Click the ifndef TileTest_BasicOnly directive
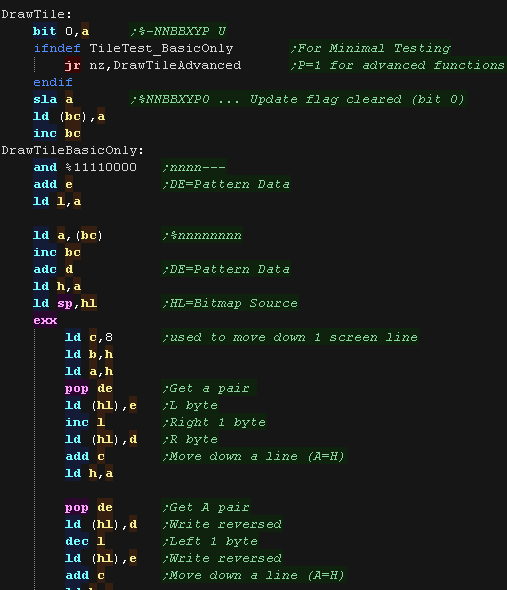 [134, 48]
